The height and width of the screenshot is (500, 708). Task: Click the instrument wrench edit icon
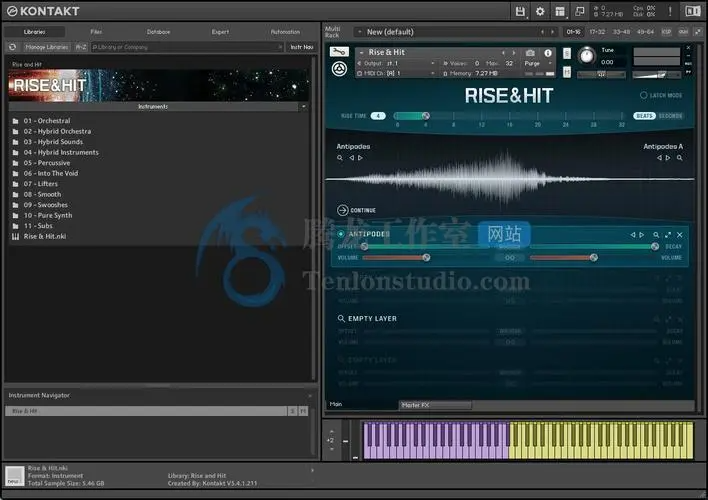coord(338,53)
